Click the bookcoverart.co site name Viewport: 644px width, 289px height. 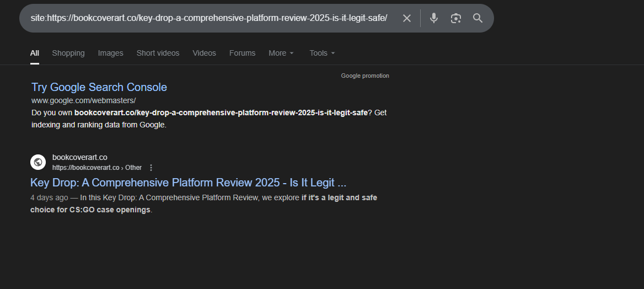(x=80, y=157)
